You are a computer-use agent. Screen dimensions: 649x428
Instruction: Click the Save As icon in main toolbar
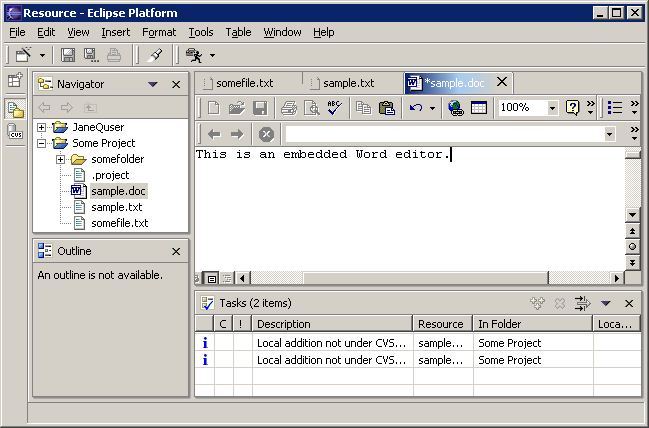coord(91,55)
